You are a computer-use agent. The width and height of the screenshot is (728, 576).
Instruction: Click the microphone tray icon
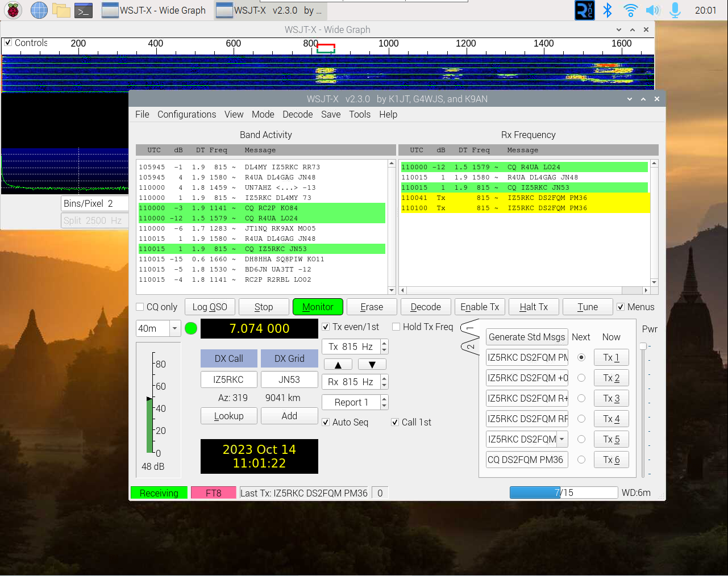coord(675,10)
